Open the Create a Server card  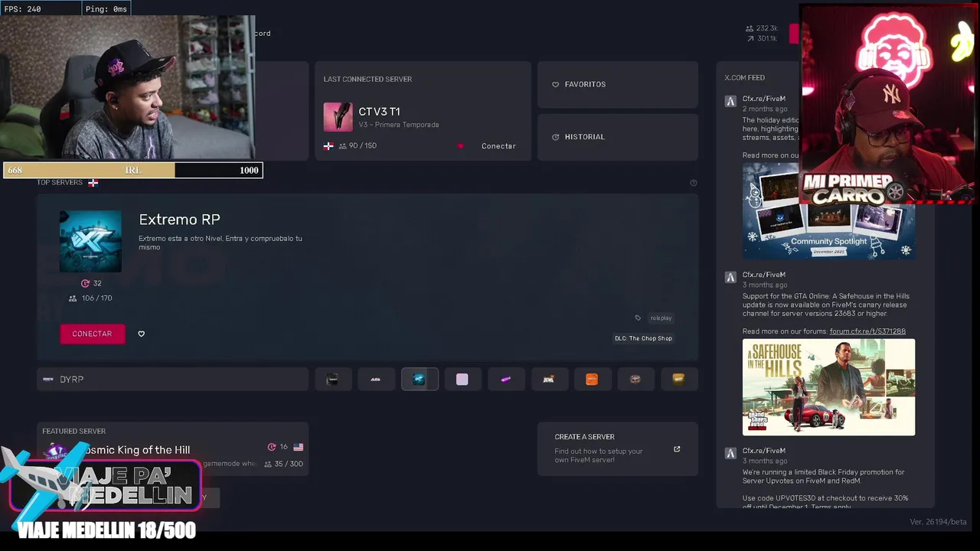pos(618,449)
